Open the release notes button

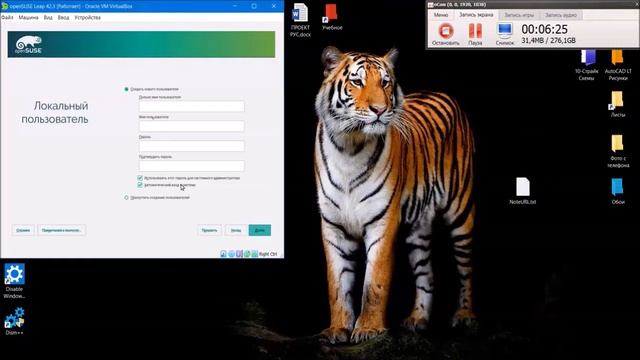click(x=62, y=230)
